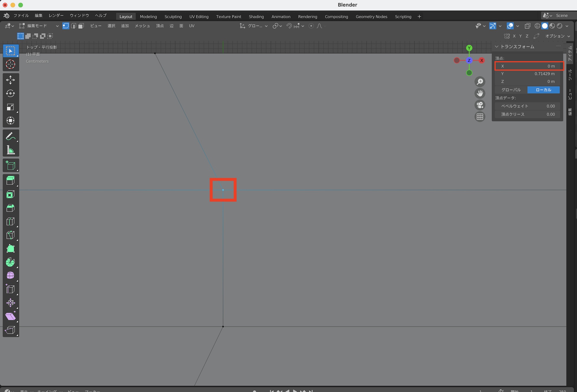Open the Sculpting workspace tab
This screenshot has height=392, width=577.
(x=173, y=16)
